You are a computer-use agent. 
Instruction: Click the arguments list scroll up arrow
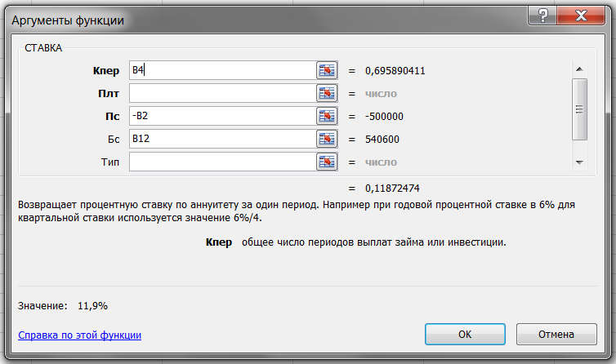579,69
